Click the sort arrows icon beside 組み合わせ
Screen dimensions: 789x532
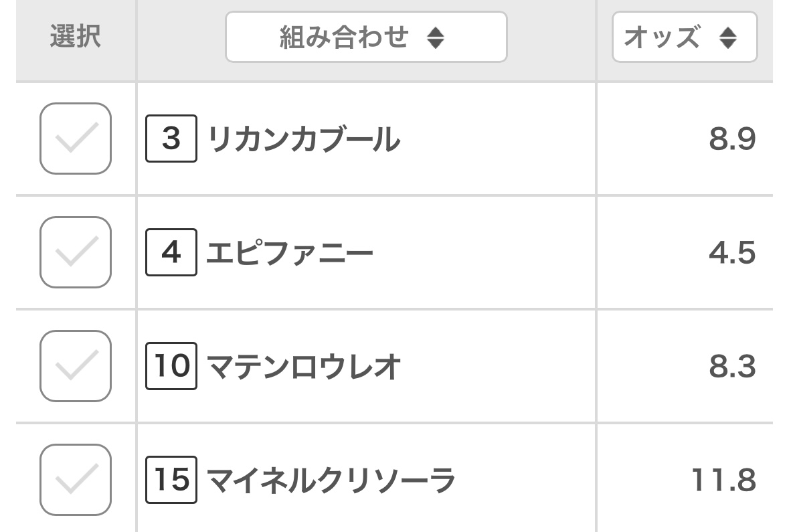[436, 37]
